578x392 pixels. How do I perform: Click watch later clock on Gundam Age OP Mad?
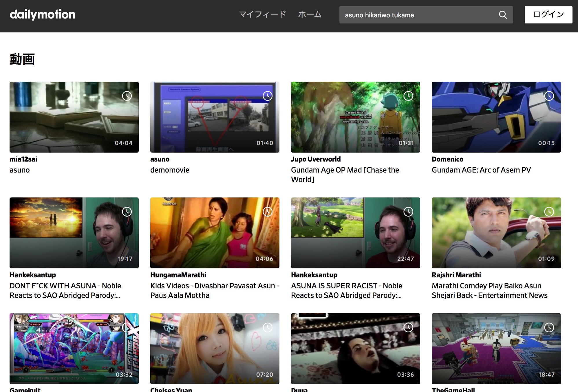pos(408,96)
